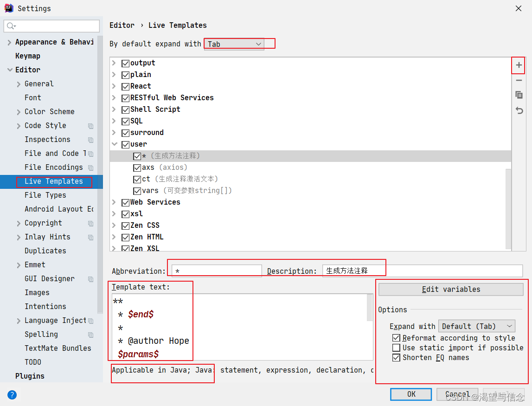Expand the Shell Script template group

click(115, 110)
